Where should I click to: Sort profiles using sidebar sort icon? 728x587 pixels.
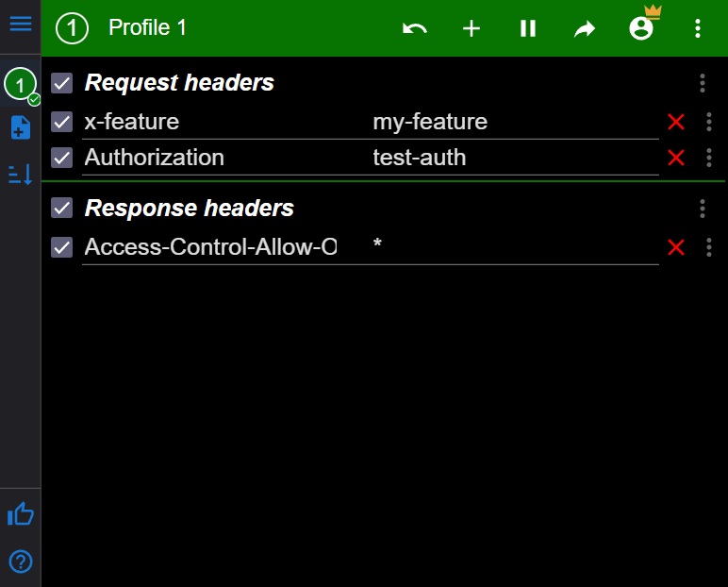(x=21, y=175)
